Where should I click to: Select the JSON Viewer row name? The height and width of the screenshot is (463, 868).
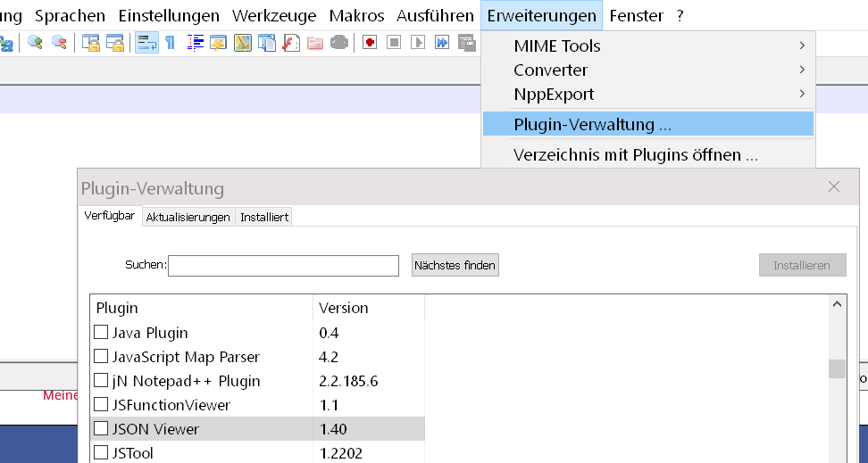pyautogui.click(x=155, y=429)
